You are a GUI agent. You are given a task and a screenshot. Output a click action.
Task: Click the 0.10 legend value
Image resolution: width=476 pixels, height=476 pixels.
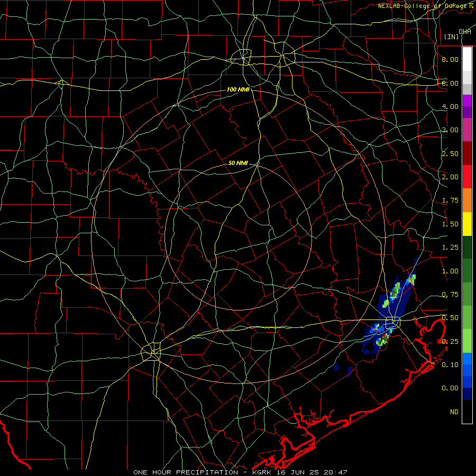(450, 365)
